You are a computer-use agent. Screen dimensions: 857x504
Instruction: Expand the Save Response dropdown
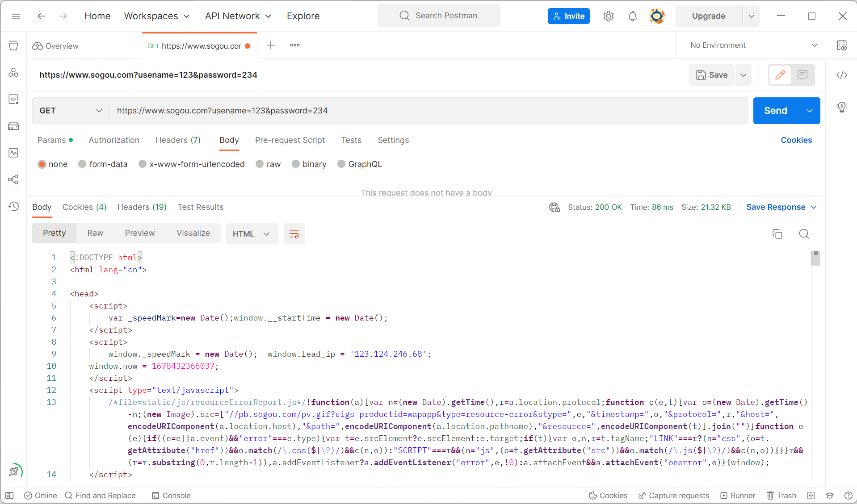[x=814, y=207]
